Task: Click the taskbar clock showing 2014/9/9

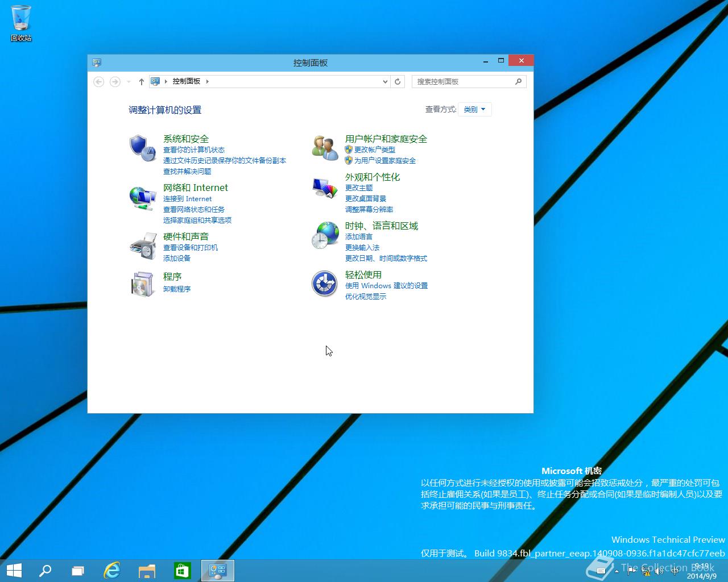Action: 703,571
